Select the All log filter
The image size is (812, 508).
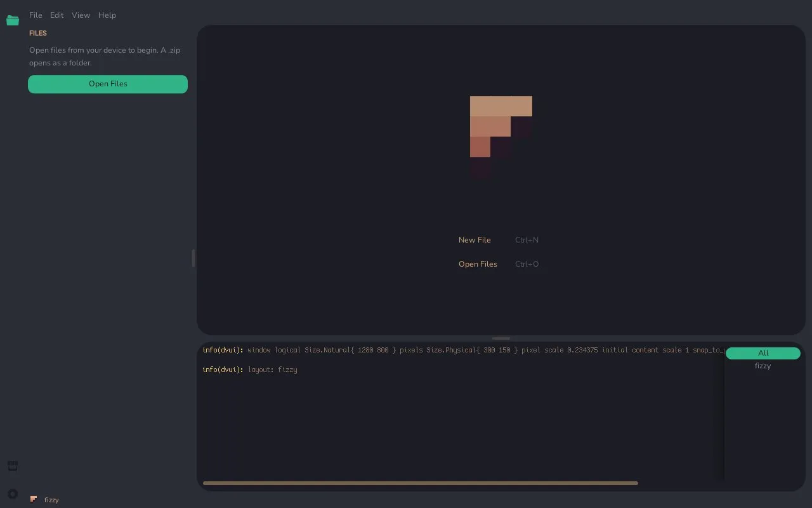[763, 353]
